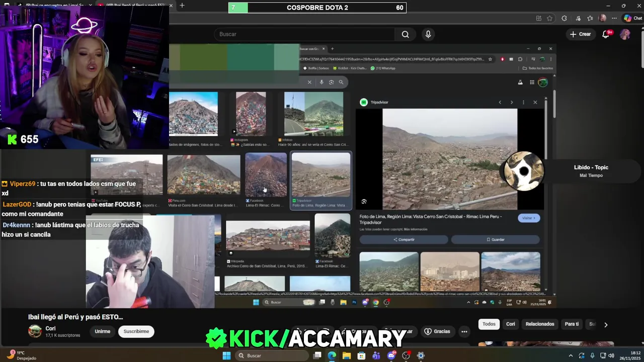Open the YouTube Crear menu

[x=580, y=34]
